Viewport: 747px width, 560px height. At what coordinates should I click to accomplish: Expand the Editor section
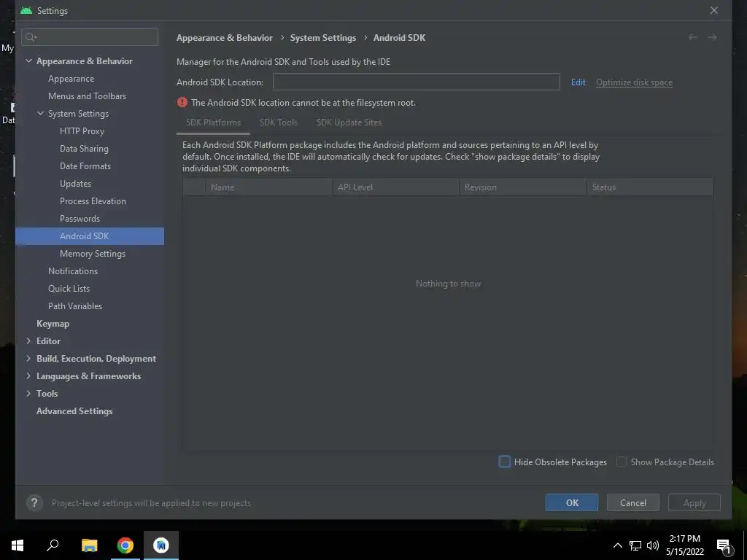pyautogui.click(x=28, y=341)
